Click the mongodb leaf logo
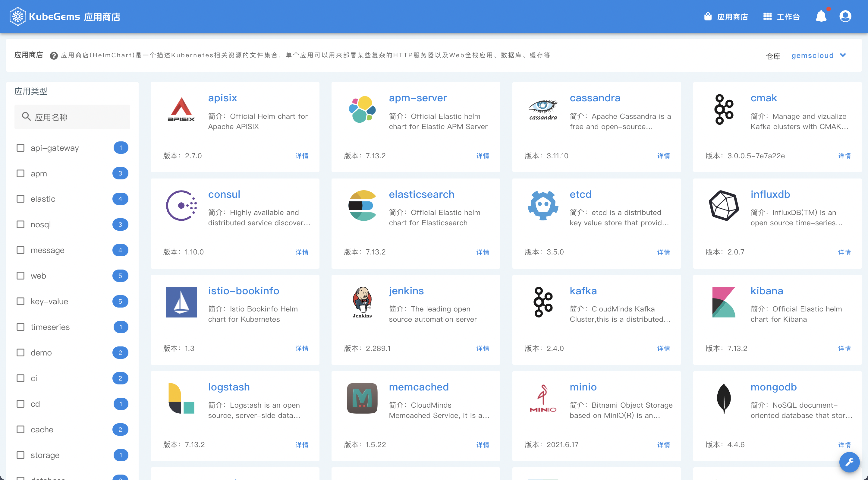868x480 pixels. 724,398
